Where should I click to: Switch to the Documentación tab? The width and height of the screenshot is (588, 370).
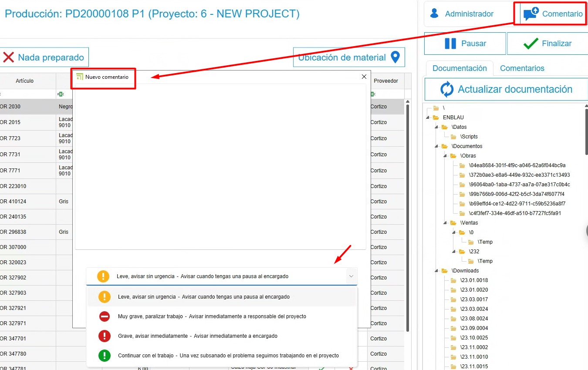coord(460,68)
